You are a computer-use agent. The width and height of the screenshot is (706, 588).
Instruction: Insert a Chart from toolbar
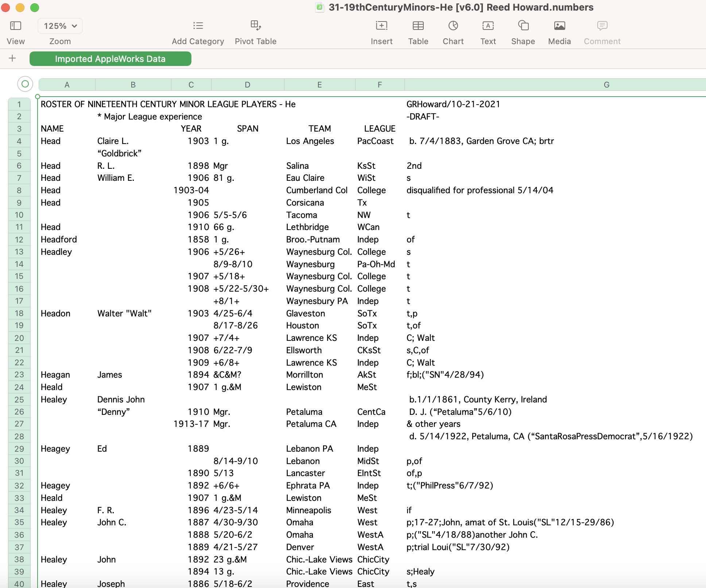453,26
